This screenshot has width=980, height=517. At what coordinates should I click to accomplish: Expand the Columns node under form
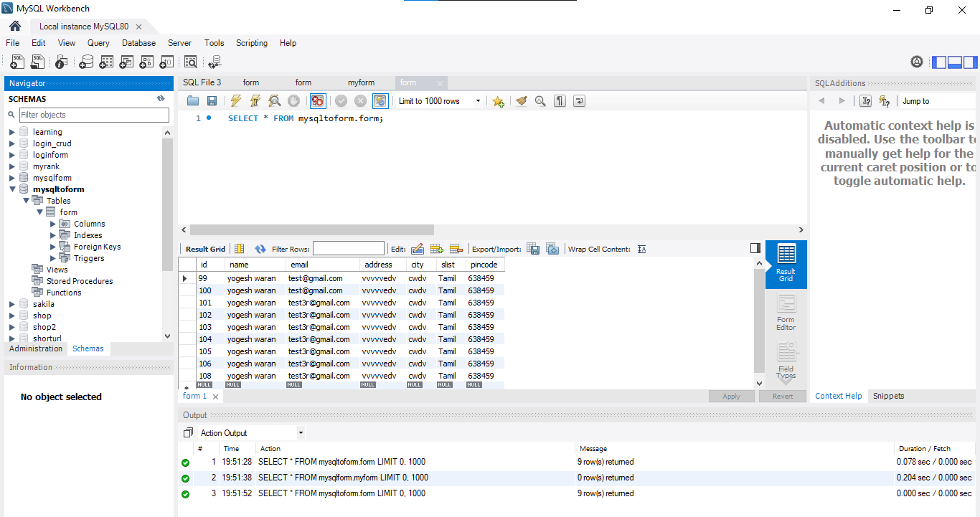point(53,224)
